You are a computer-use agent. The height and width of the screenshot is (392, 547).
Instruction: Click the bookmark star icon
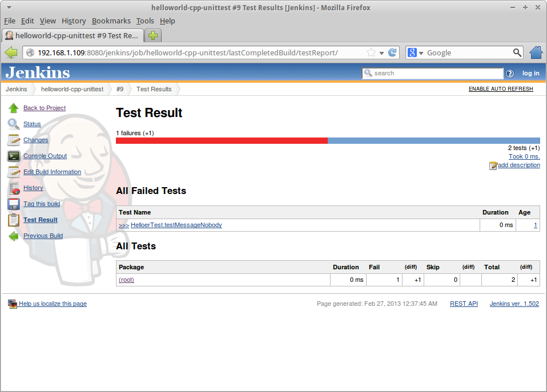coord(371,52)
